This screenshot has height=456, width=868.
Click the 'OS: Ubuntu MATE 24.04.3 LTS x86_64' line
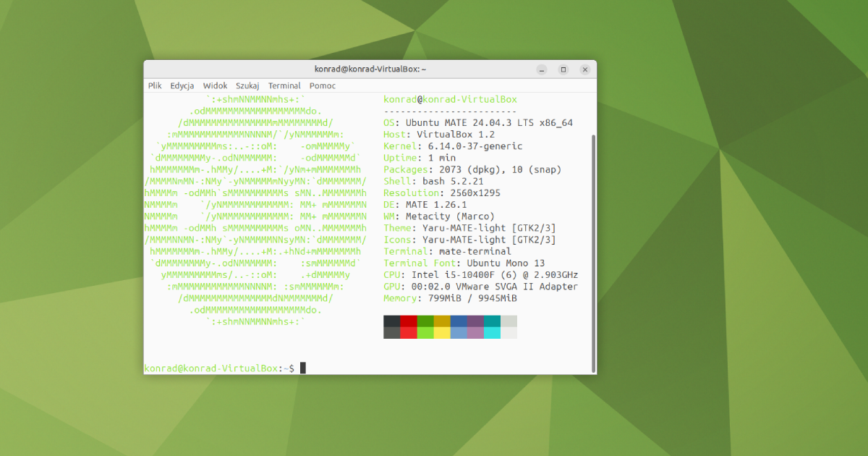point(478,122)
